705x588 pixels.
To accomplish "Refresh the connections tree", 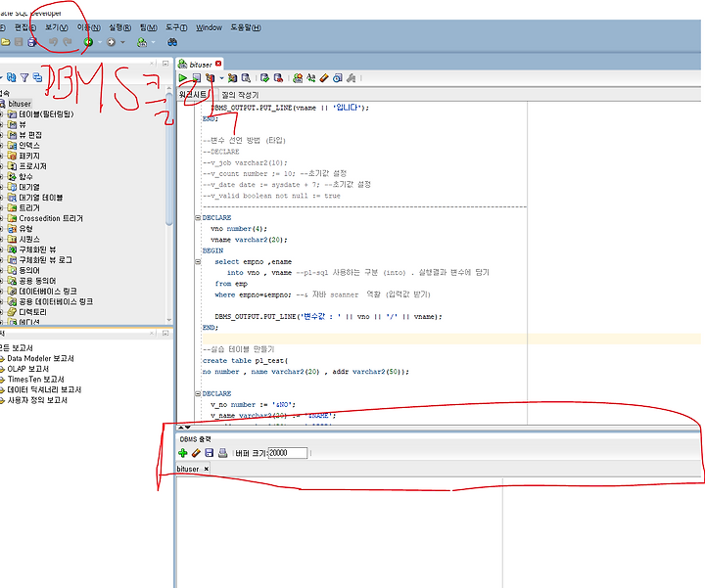I will tap(11, 77).
